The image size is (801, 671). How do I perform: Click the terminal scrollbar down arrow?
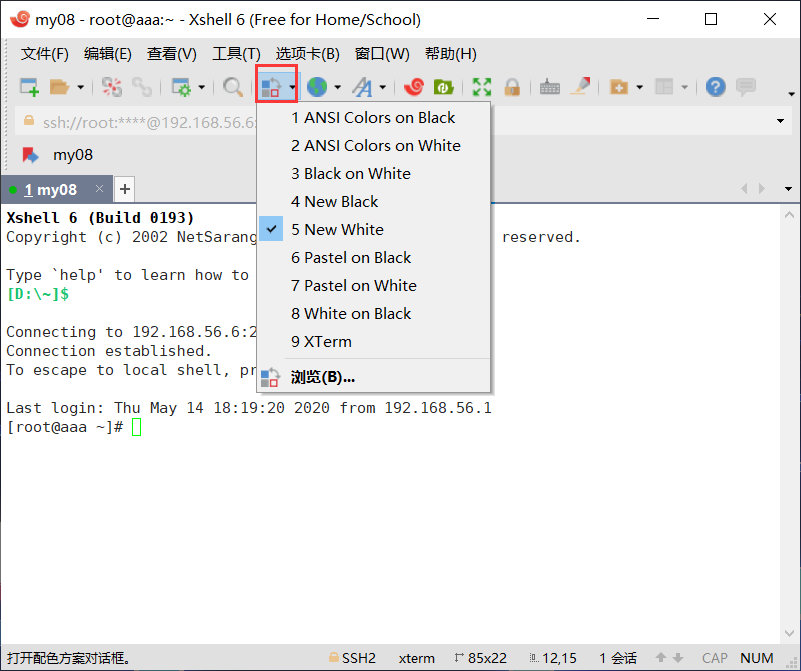point(789,633)
